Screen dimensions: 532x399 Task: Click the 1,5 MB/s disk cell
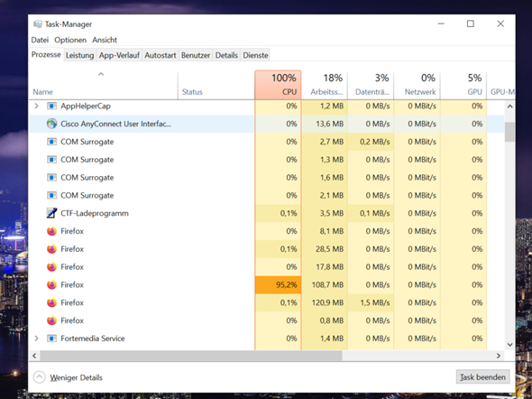(371, 302)
